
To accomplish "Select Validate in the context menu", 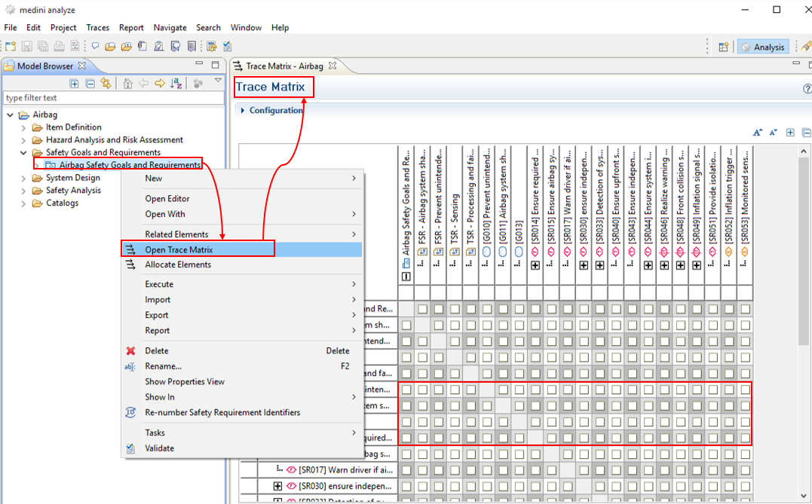I will 159,448.
